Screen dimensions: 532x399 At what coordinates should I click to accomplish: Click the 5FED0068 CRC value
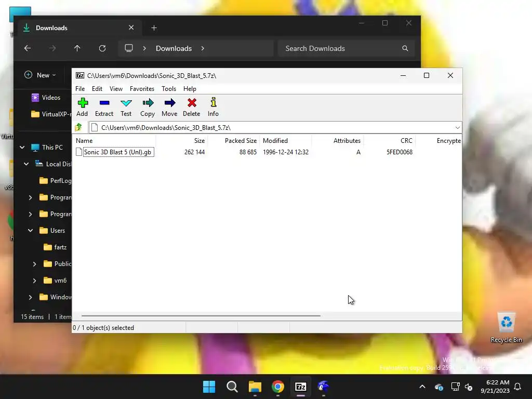[x=400, y=152]
